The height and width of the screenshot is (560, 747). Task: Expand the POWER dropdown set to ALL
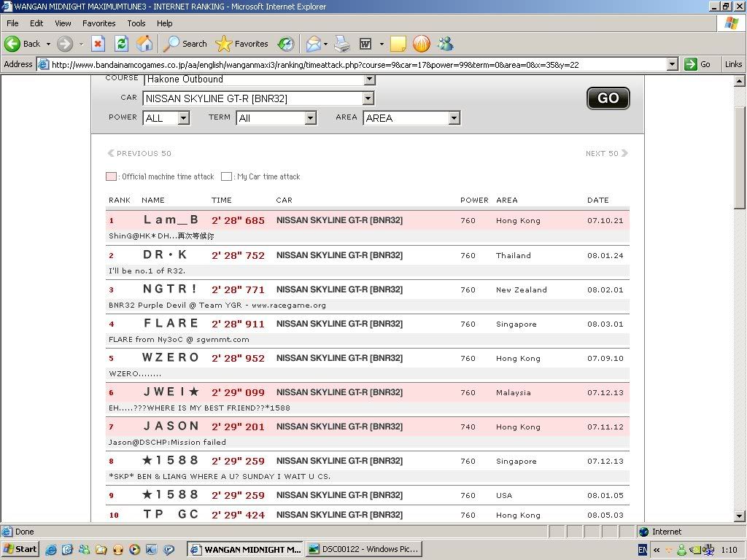click(183, 118)
